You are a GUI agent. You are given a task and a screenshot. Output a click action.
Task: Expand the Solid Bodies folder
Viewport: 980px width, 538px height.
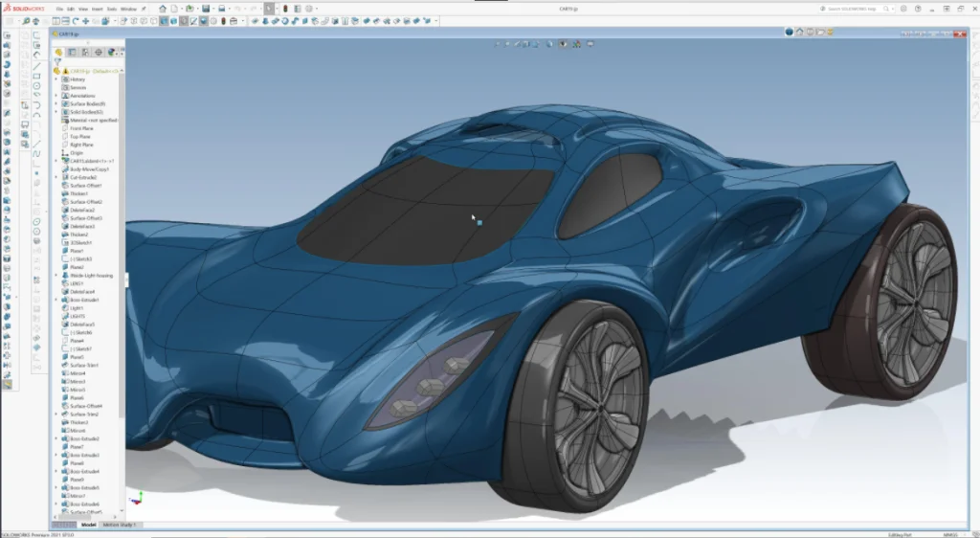[56, 112]
